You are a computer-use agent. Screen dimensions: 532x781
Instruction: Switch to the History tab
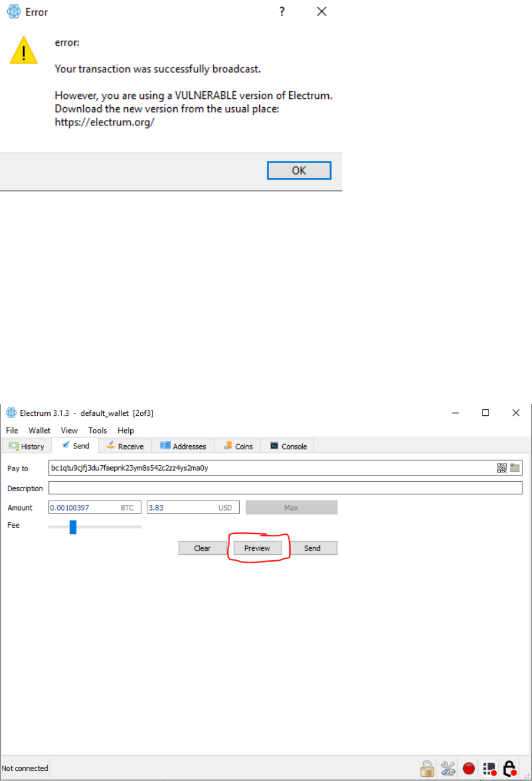27,446
